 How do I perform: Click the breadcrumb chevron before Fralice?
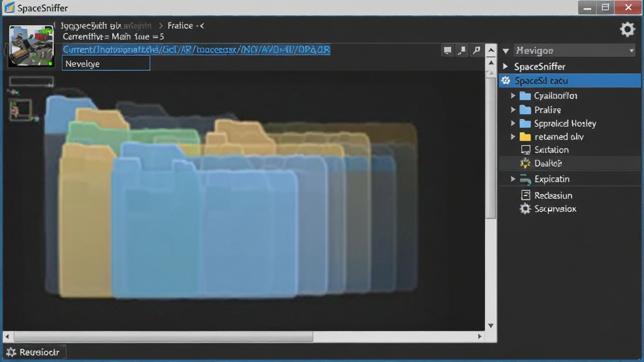click(x=160, y=25)
